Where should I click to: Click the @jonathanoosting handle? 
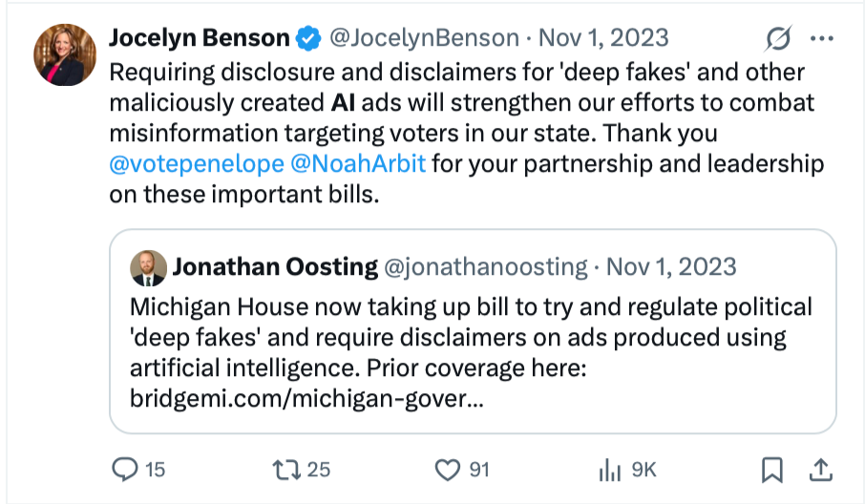[485, 267]
